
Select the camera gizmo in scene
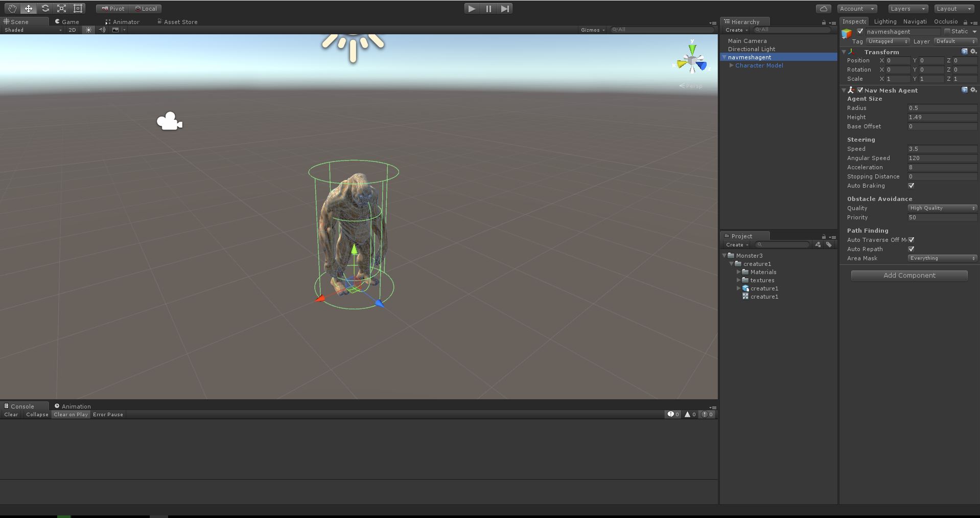[169, 122]
